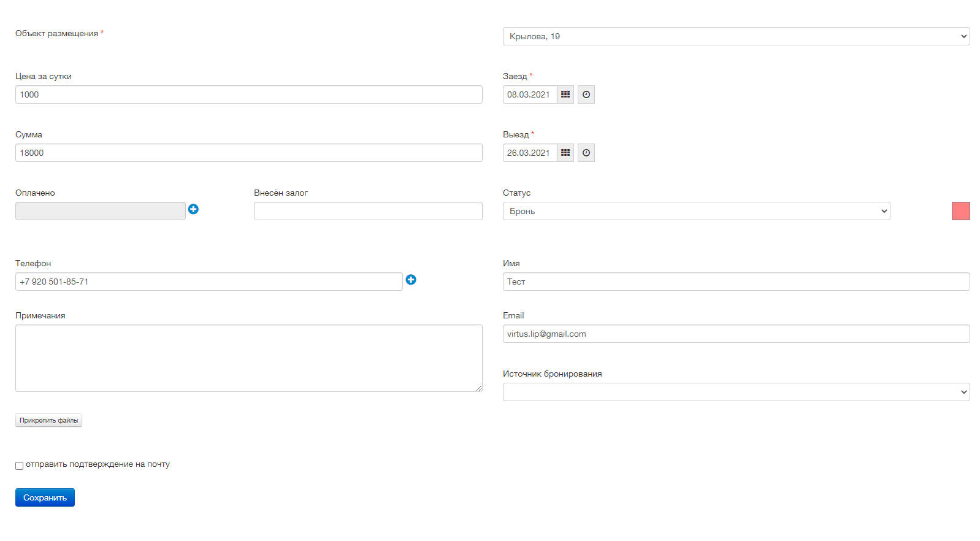Viewport: 980px width, 541px height.
Task: Click the label отправить подтверждение на почту
Action: coord(98,464)
